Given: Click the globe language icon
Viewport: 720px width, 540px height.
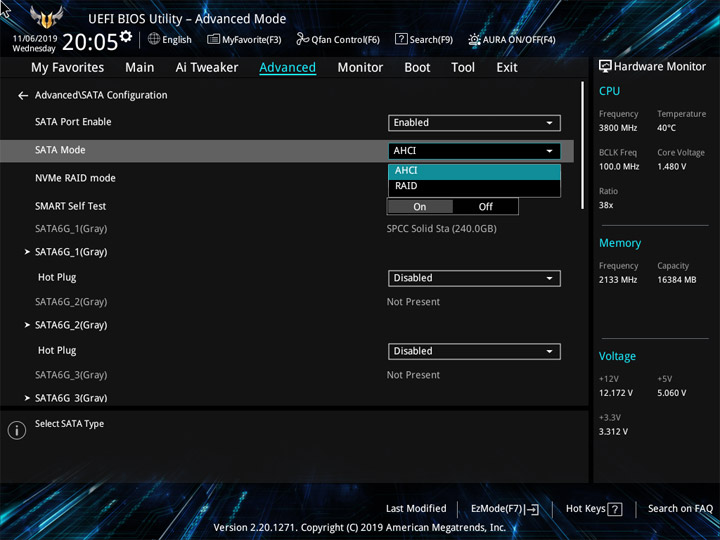Looking at the screenshot, I should [x=154, y=39].
